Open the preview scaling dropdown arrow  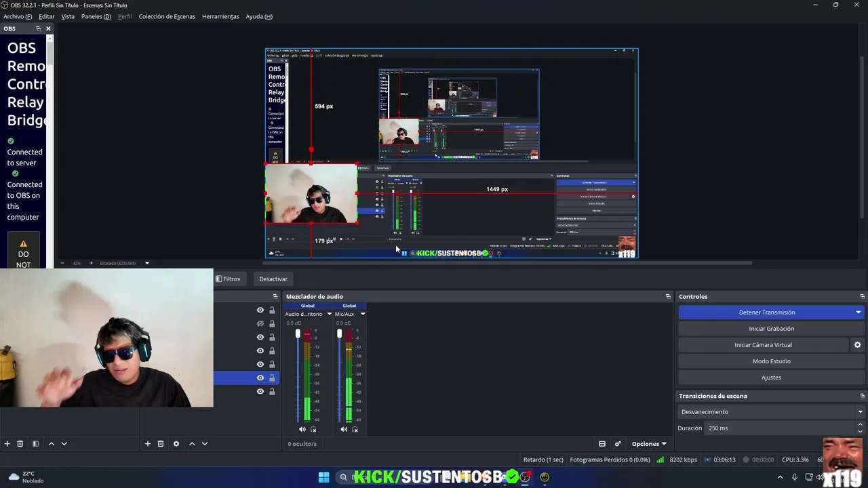pyautogui.click(x=146, y=263)
